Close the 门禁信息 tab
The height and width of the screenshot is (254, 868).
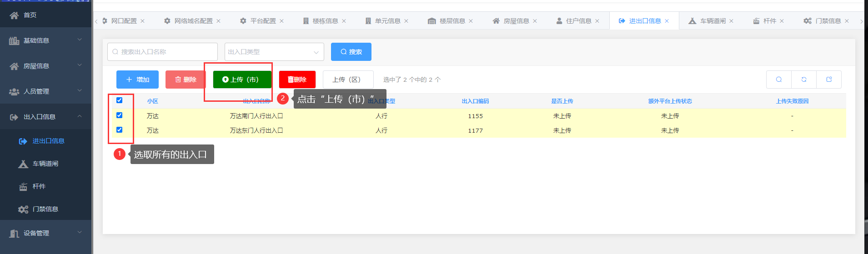pyautogui.click(x=847, y=21)
